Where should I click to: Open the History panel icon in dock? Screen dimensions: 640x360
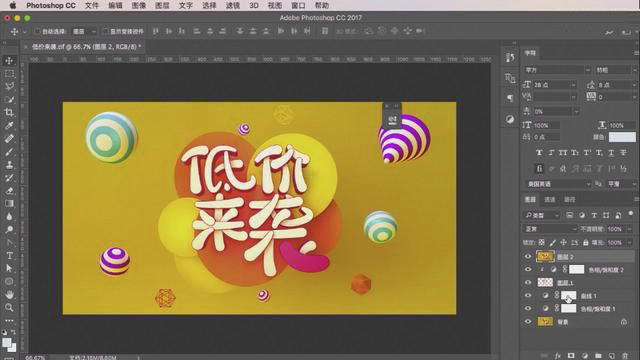pyautogui.click(x=510, y=58)
